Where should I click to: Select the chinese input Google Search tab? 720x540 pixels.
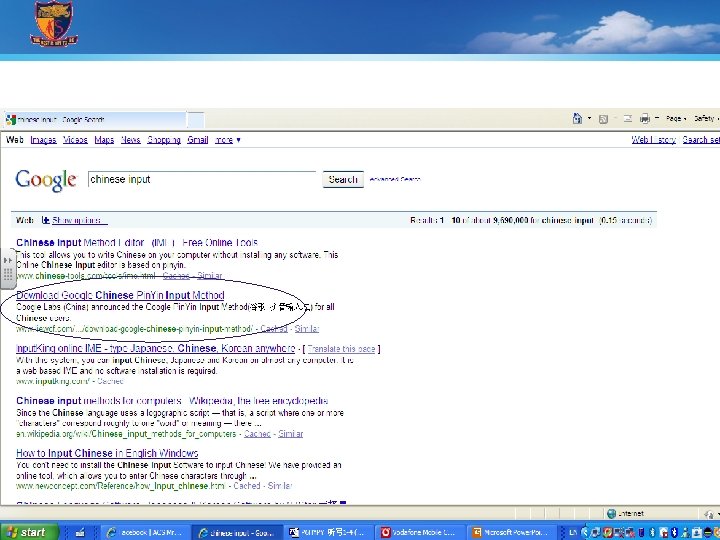[96, 120]
